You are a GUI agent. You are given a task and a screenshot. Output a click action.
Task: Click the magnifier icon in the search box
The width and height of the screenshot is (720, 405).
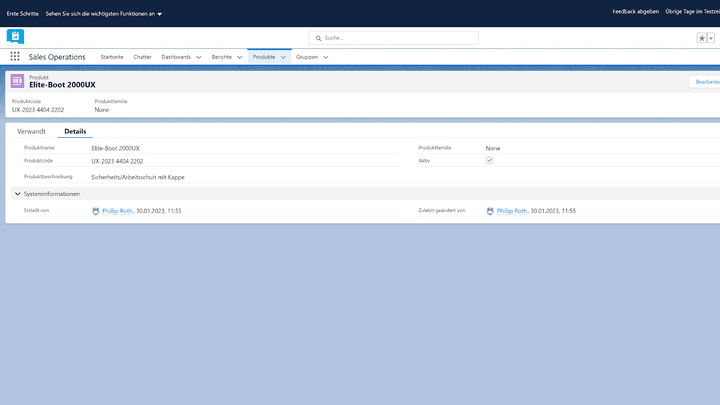[318, 38]
